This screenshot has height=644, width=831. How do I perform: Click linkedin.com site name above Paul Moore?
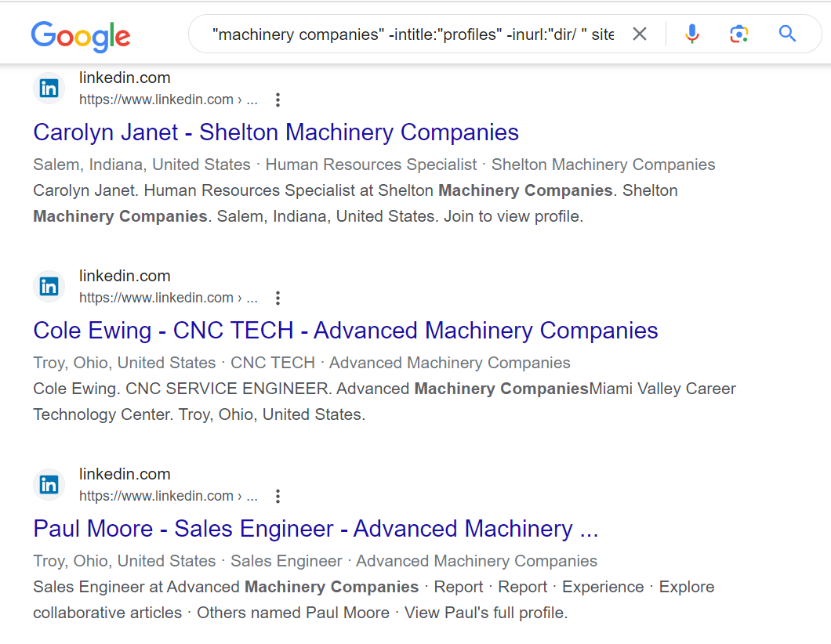point(125,474)
